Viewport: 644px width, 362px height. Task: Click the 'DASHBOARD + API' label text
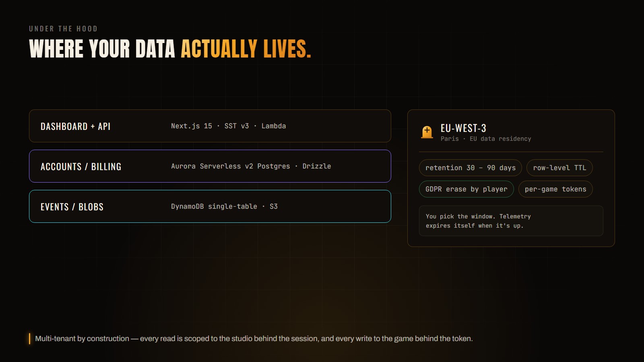76,126
